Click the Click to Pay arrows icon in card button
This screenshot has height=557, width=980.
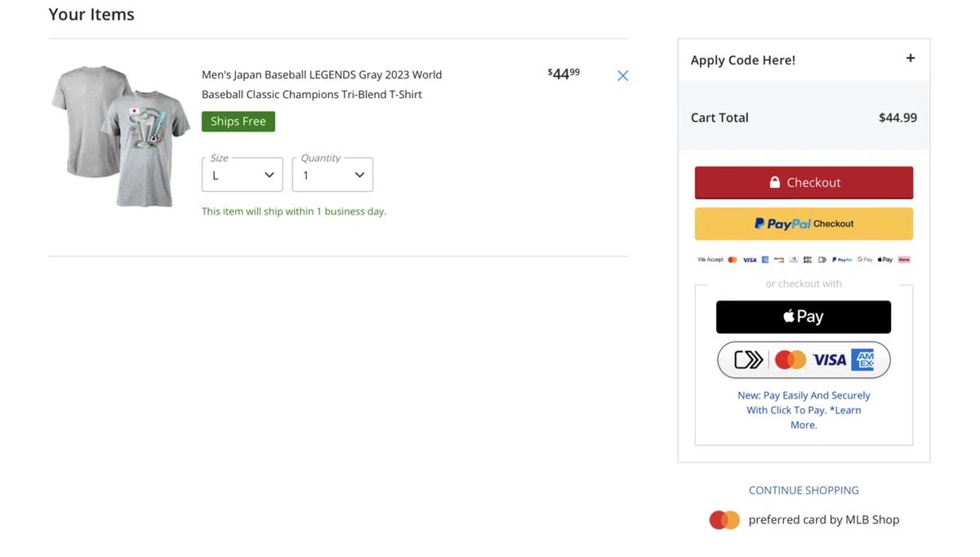click(x=748, y=359)
